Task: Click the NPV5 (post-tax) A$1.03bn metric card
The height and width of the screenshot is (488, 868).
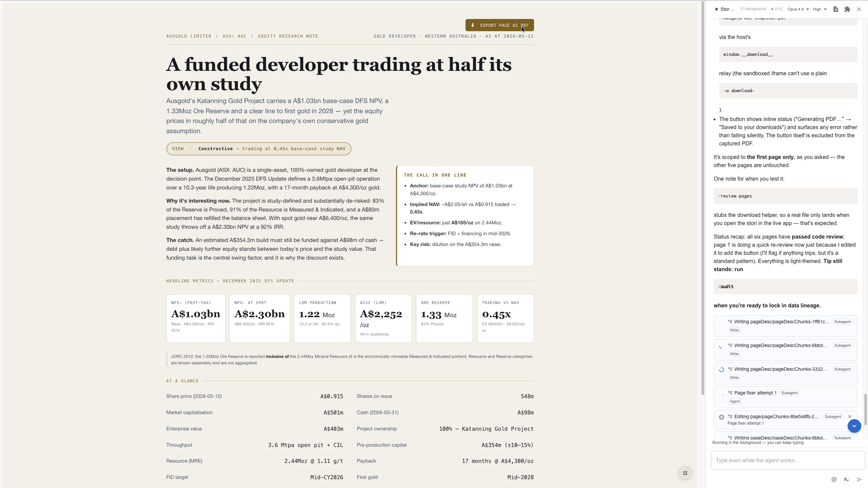Action: (x=196, y=319)
